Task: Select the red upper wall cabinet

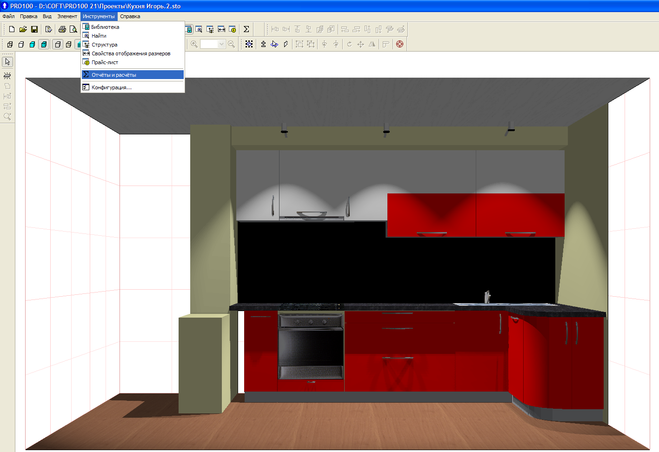Action: [x=476, y=215]
